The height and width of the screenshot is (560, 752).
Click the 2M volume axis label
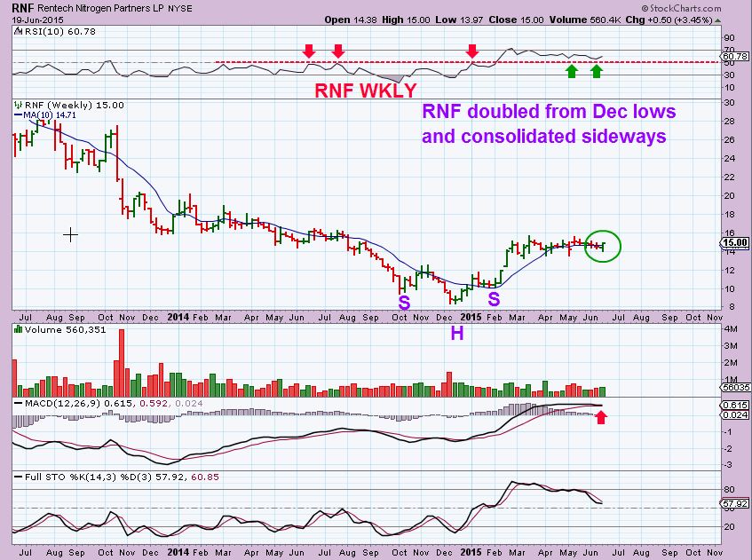click(x=731, y=363)
